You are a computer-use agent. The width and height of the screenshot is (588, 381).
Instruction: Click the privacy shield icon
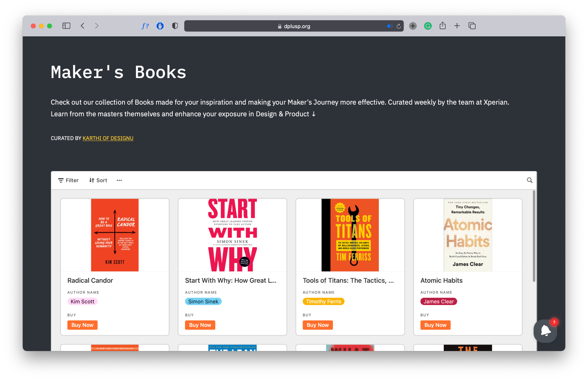click(x=175, y=26)
